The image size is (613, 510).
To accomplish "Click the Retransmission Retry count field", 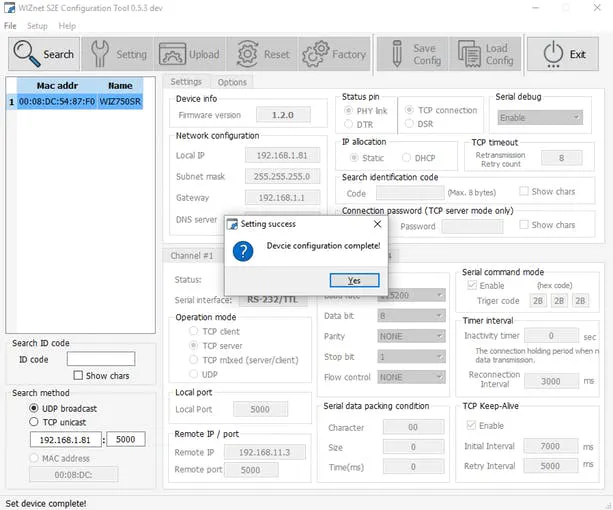I will coord(562,158).
